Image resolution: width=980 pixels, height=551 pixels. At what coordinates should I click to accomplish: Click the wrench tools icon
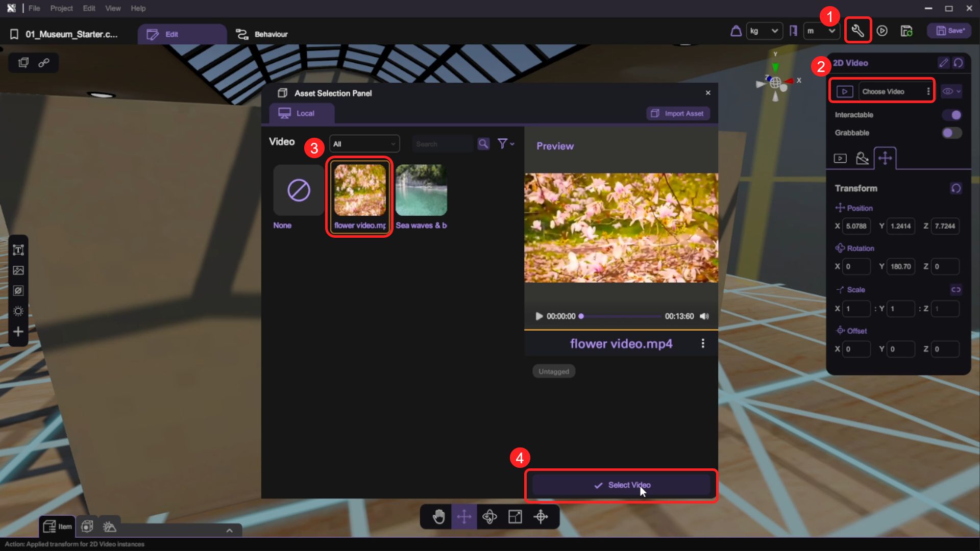point(857,31)
